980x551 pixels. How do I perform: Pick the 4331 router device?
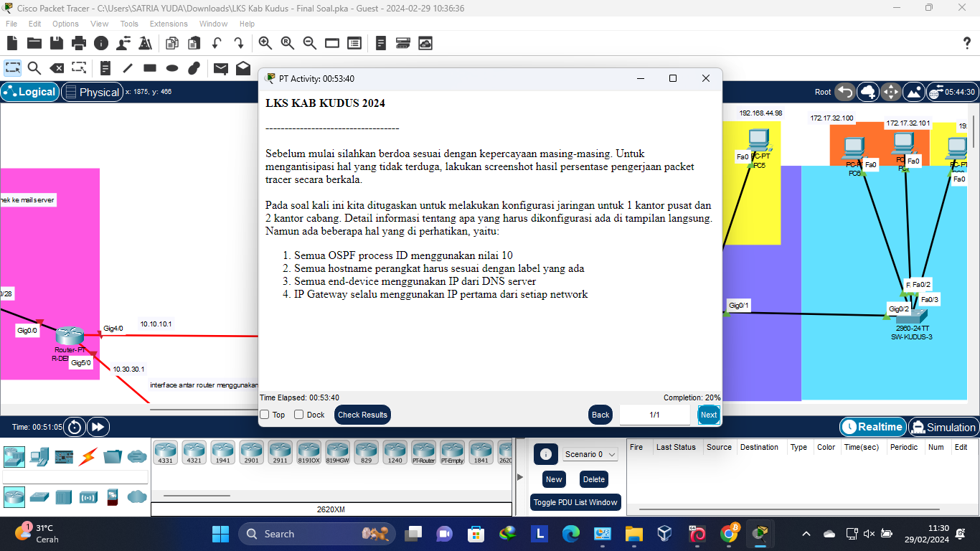tap(166, 453)
